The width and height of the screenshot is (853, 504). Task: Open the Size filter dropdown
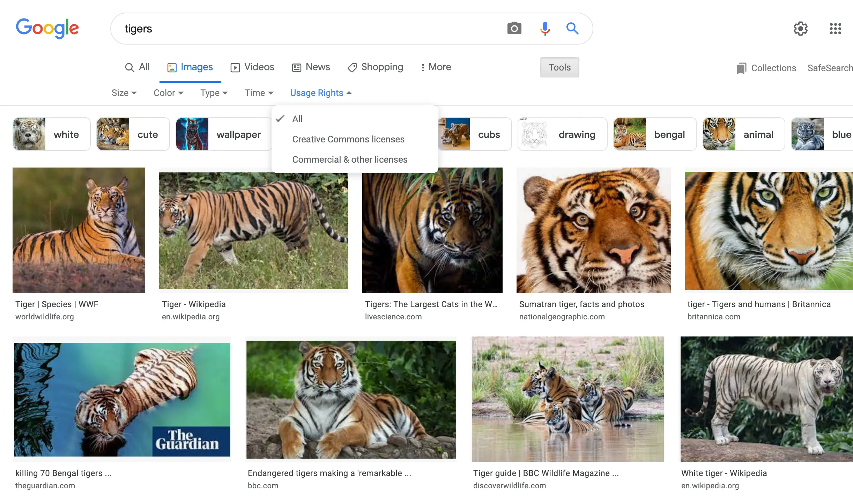click(124, 93)
